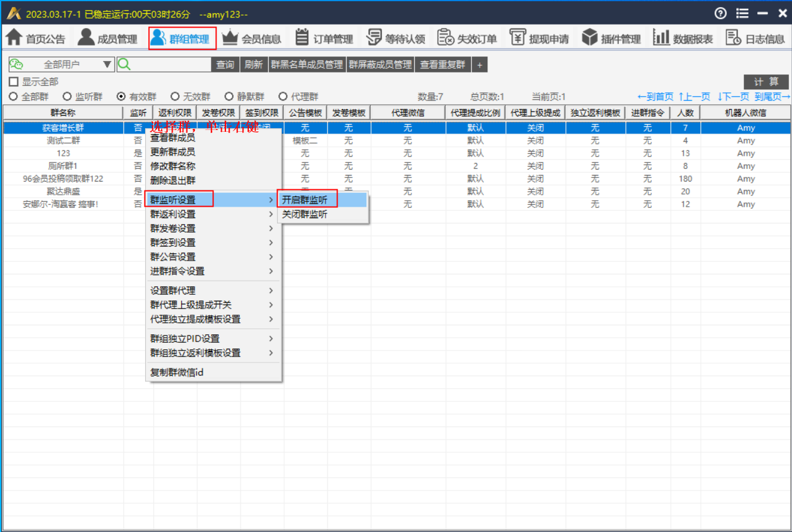The image size is (792, 532).
Task: Select the 测试二群 row
Action: point(396,141)
